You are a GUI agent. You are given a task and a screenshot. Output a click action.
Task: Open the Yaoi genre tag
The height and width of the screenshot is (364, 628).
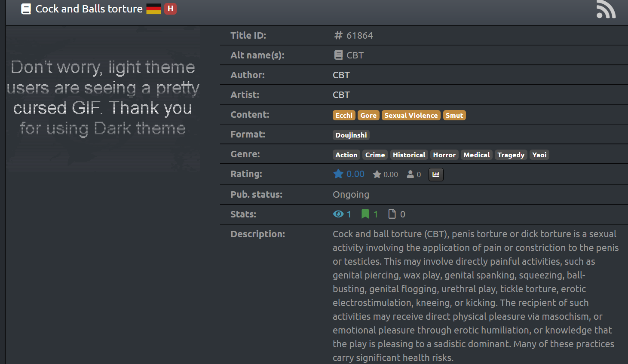coord(539,155)
